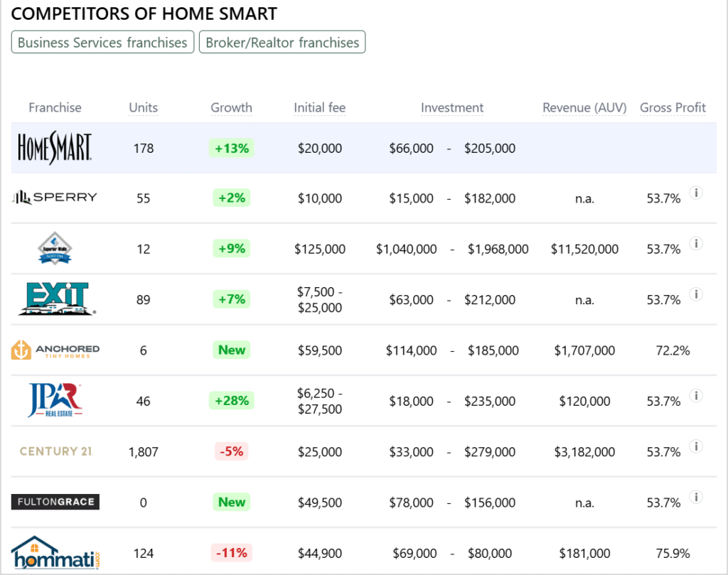Image resolution: width=728 pixels, height=575 pixels.
Task: Open Business Services franchises tag
Action: pyautogui.click(x=102, y=42)
